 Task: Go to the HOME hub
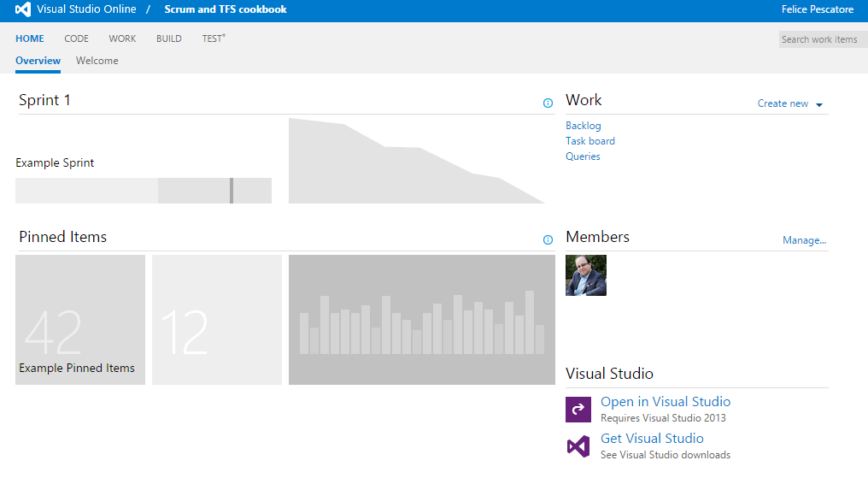tap(30, 38)
